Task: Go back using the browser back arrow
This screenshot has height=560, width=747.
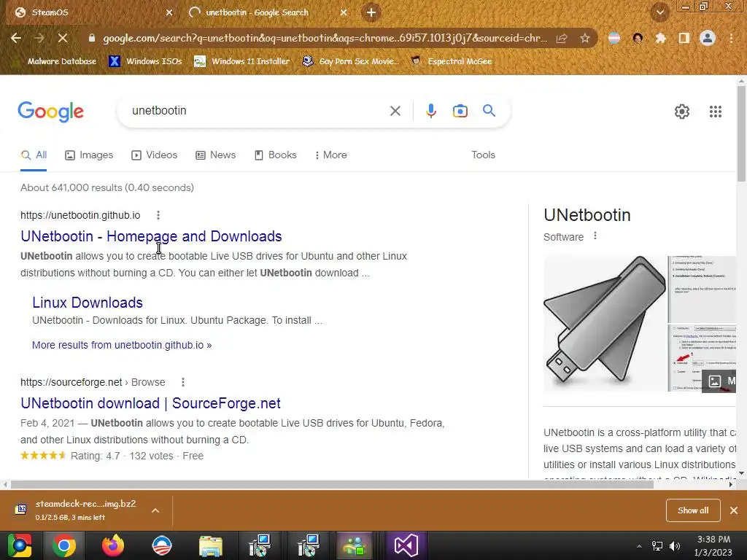Action: (16, 38)
